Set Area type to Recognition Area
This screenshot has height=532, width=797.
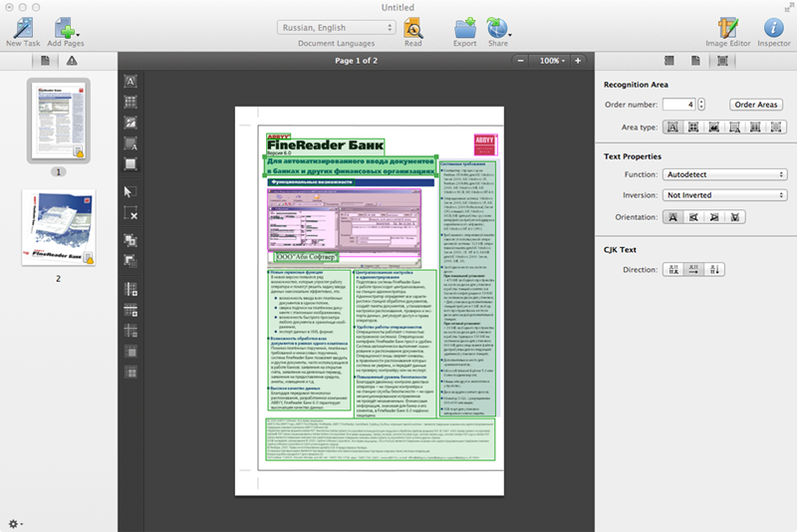776,128
